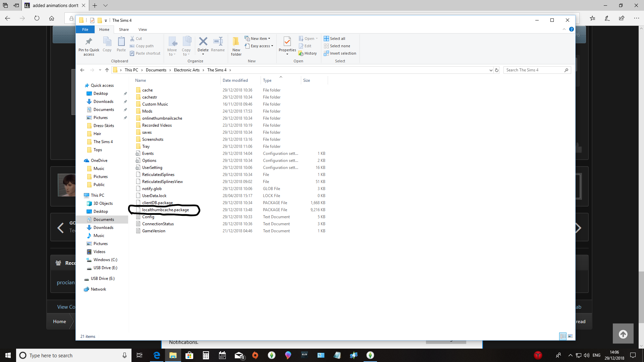This screenshot has height=362, width=644.
Task: Click Invert selection
Action: click(340, 53)
